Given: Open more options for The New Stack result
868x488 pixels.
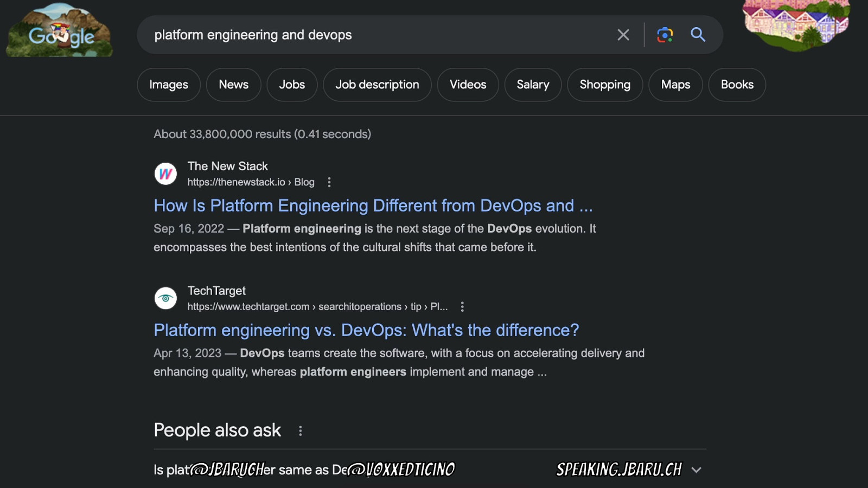Looking at the screenshot, I should click(x=329, y=182).
